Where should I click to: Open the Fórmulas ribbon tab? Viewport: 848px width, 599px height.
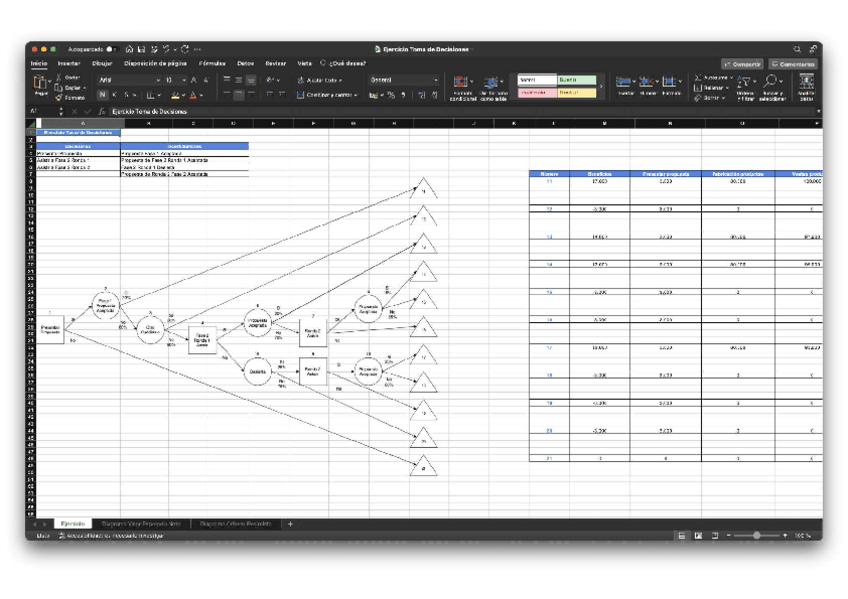coord(211,63)
